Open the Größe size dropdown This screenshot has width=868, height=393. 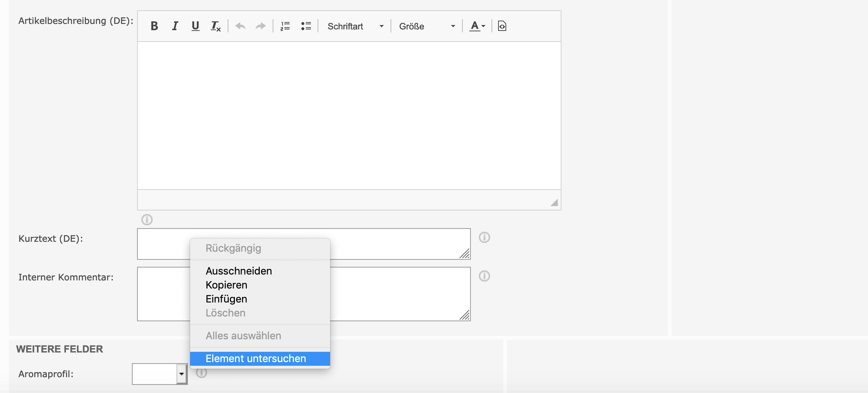pyautogui.click(x=427, y=26)
